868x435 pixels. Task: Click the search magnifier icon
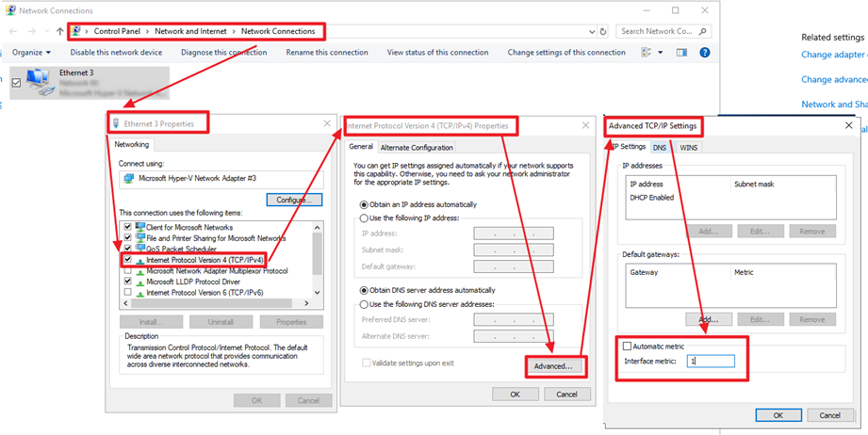[702, 31]
